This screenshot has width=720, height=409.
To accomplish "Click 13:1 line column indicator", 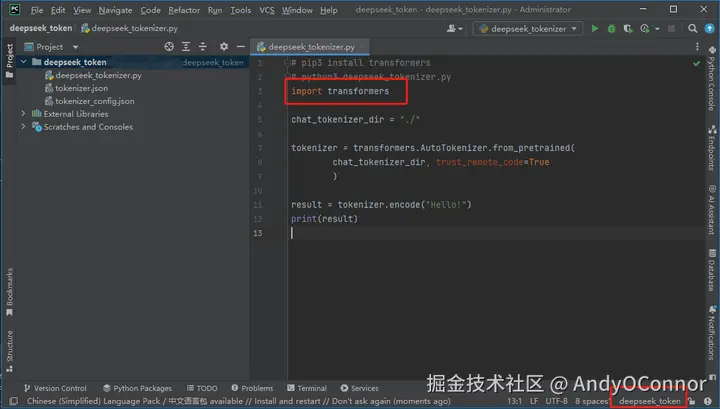I will tap(514, 401).
